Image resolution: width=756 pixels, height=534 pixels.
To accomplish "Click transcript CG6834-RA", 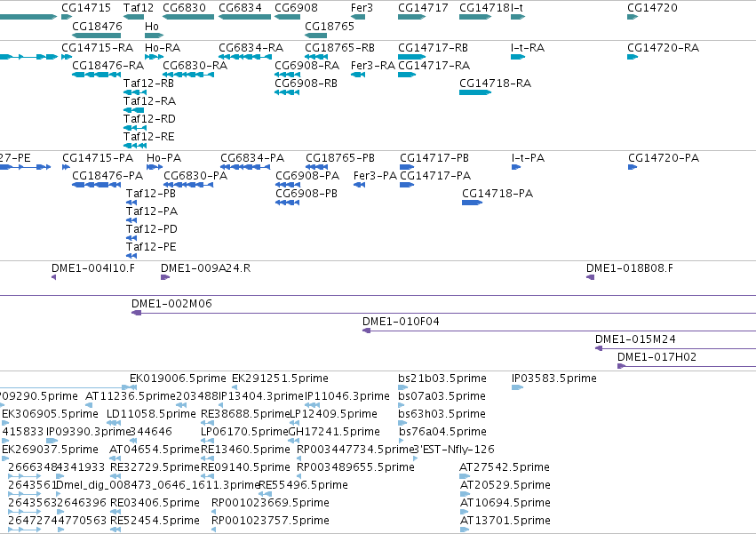I will pos(251,48).
